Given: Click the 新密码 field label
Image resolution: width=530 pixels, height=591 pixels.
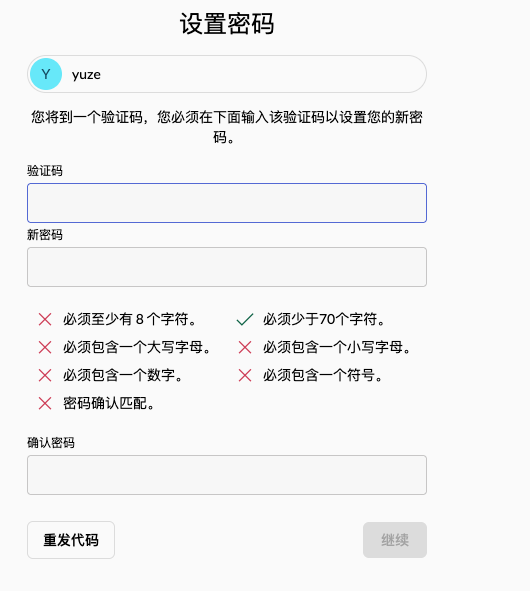Looking at the screenshot, I should point(45,235).
